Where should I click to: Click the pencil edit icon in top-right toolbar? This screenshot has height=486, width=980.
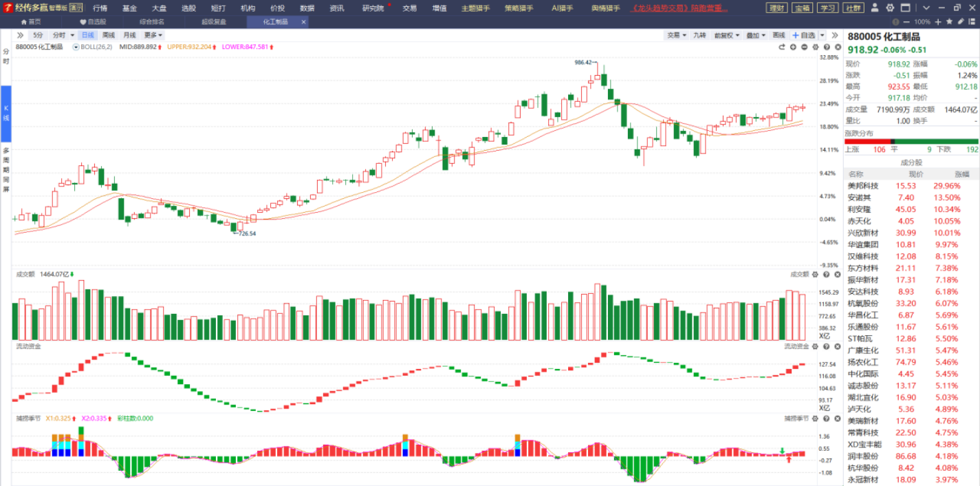click(x=959, y=22)
